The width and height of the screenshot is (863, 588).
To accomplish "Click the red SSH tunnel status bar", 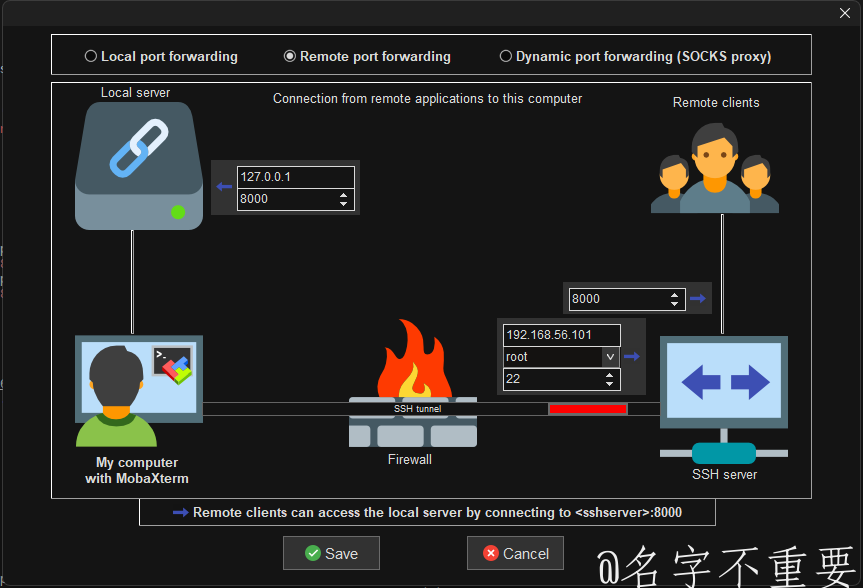I will point(588,409).
